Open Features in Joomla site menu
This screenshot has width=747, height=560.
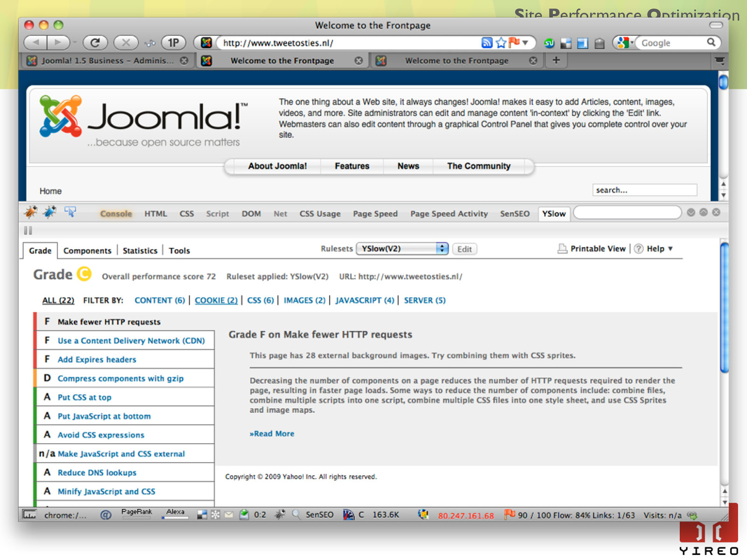click(352, 166)
